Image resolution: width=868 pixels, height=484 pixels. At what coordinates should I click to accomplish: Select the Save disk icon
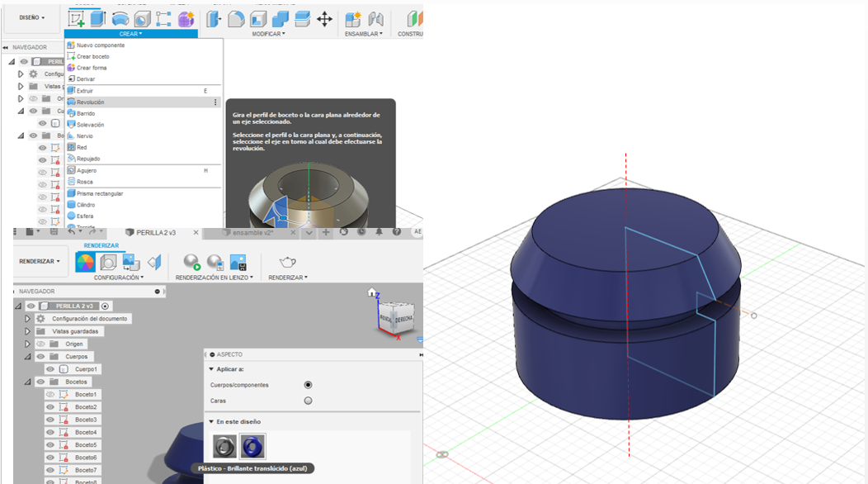pyautogui.click(x=54, y=232)
